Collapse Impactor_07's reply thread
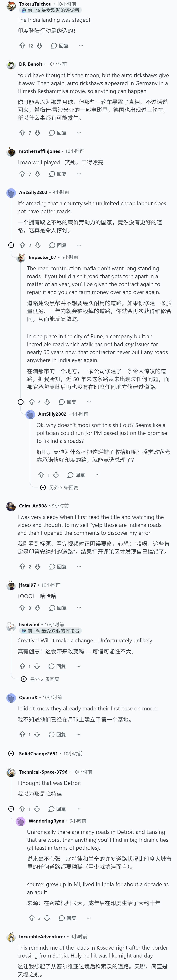The image size is (177, 980). 21,402
